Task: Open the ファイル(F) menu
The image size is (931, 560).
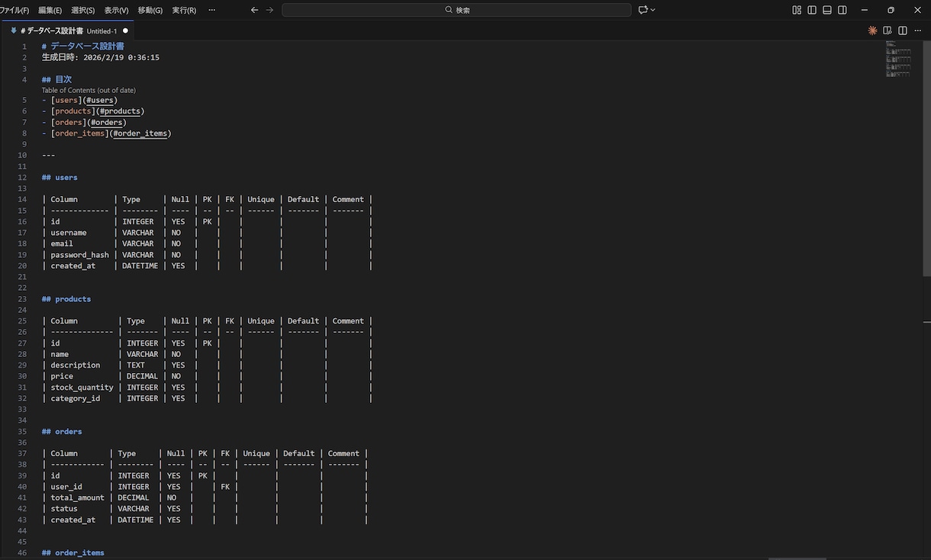Action: click(x=15, y=10)
